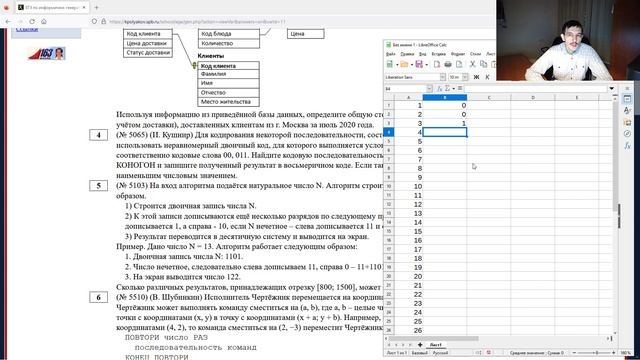Open a new browser tab with plus
Image resolution: width=640 pixels, height=360 pixels.
pyautogui.click(x=96, y=7)
